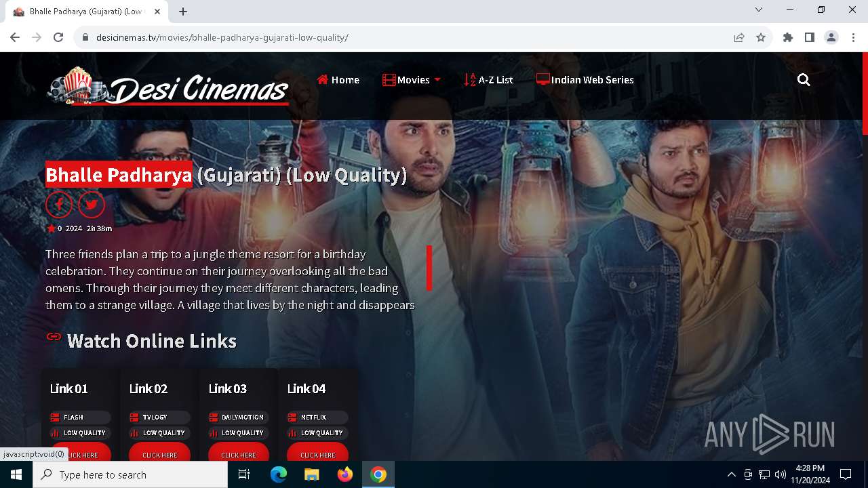Open the site search magnifier icon
Viewport: 868px width, 488px height.
[804, 80]
